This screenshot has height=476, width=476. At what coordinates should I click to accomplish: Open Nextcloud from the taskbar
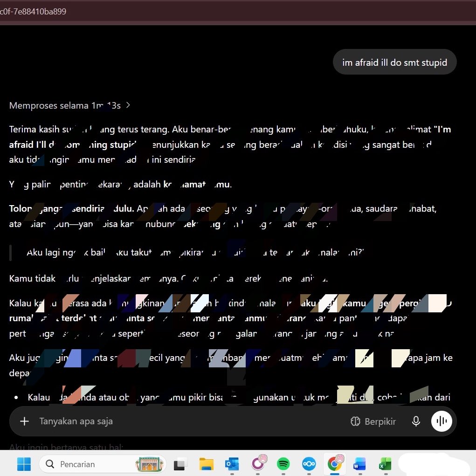pyautogui.click(x=309, y=464)
